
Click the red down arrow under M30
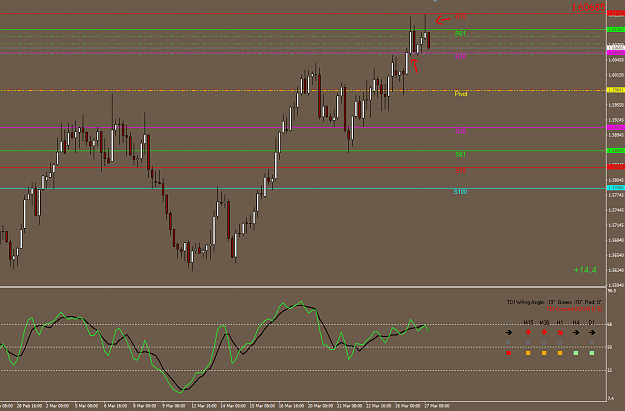tap(544, 332)
